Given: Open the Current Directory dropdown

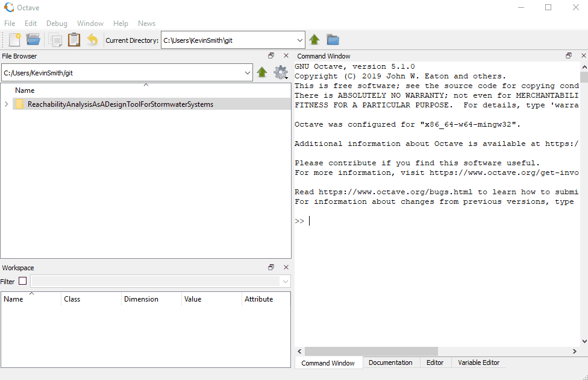Looking at the screenshot, I should pos(299,40).
